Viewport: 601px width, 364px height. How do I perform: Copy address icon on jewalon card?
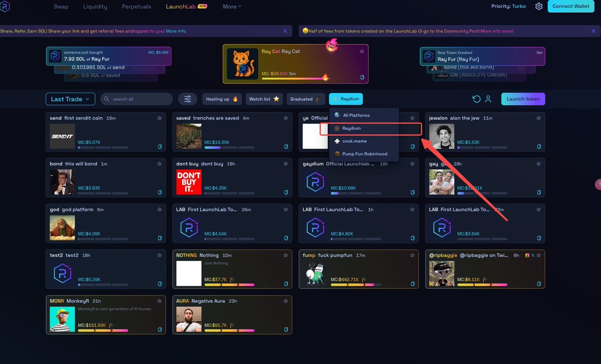(x=539, y=147)
